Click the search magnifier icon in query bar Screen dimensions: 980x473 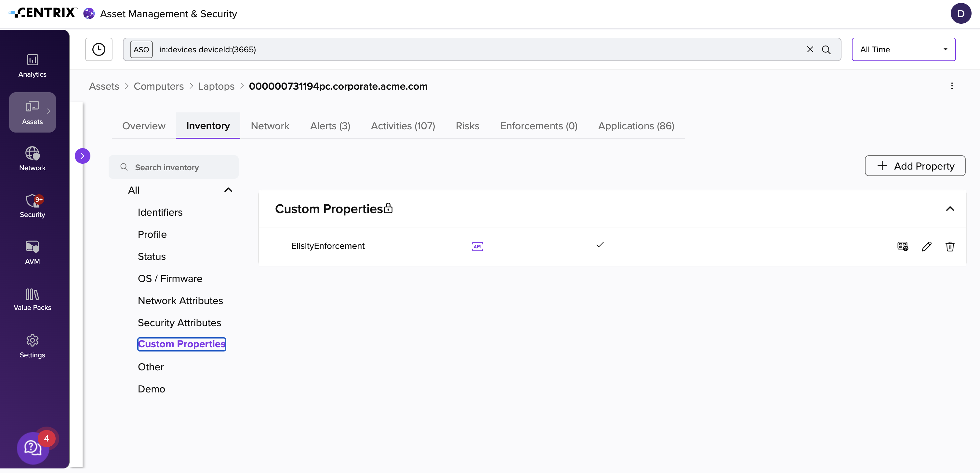point(826,49)
